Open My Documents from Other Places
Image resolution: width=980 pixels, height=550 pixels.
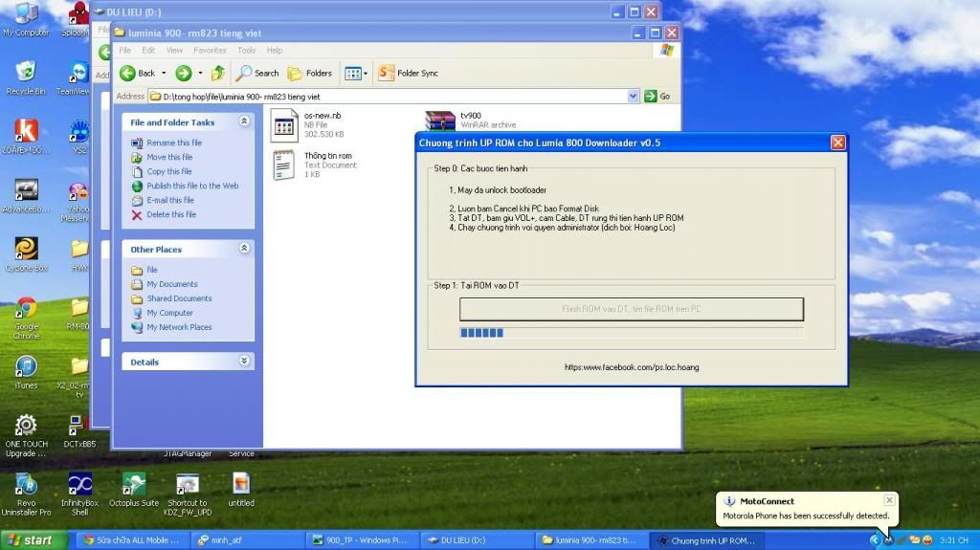[172, 284]
